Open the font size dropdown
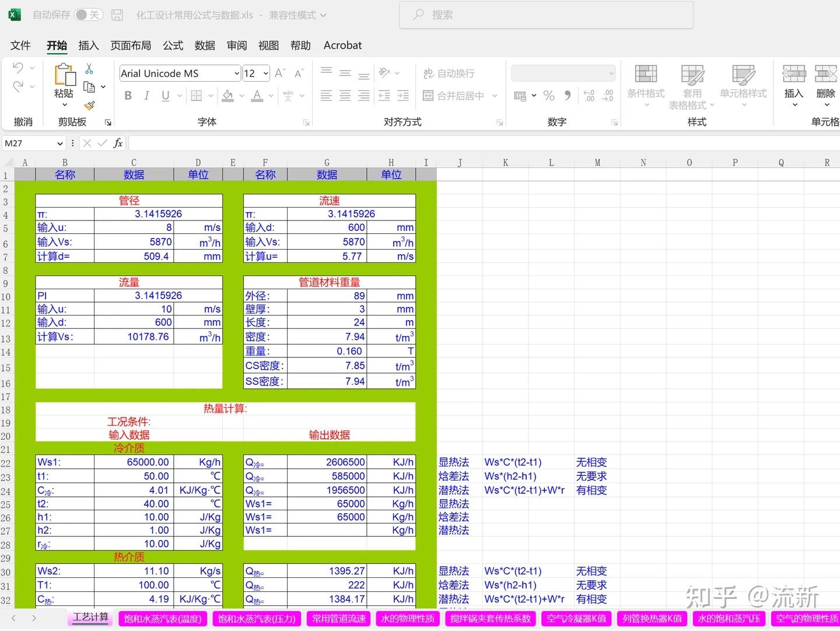840x631 pixels. pyautogui.click(x=266, y=73)
